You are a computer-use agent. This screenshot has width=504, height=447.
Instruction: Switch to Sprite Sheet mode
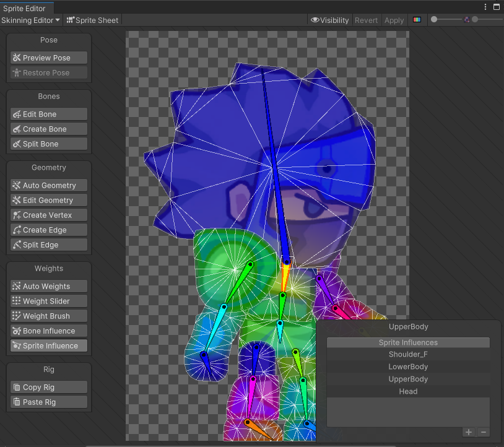[93, 20]
